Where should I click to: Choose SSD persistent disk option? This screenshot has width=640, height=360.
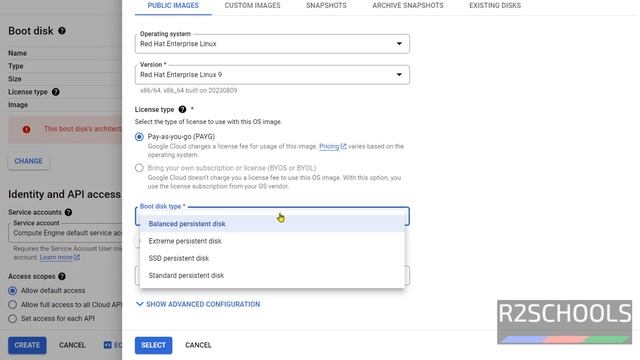click(x=272, y=258)
